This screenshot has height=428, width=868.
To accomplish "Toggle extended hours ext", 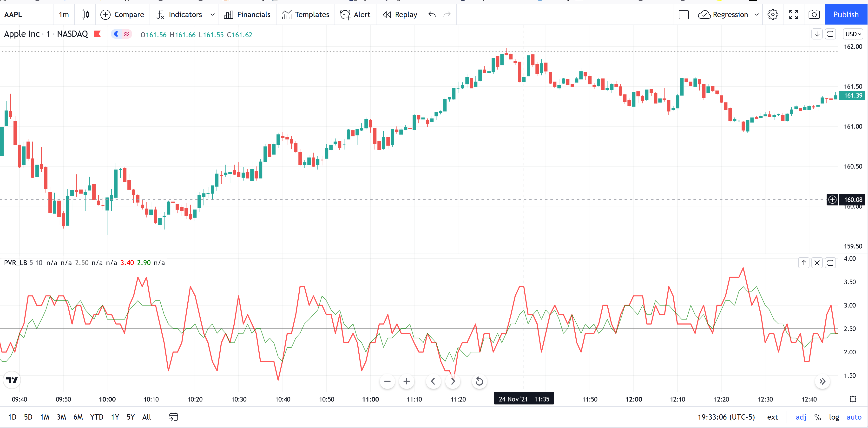I will click(772, 417).
